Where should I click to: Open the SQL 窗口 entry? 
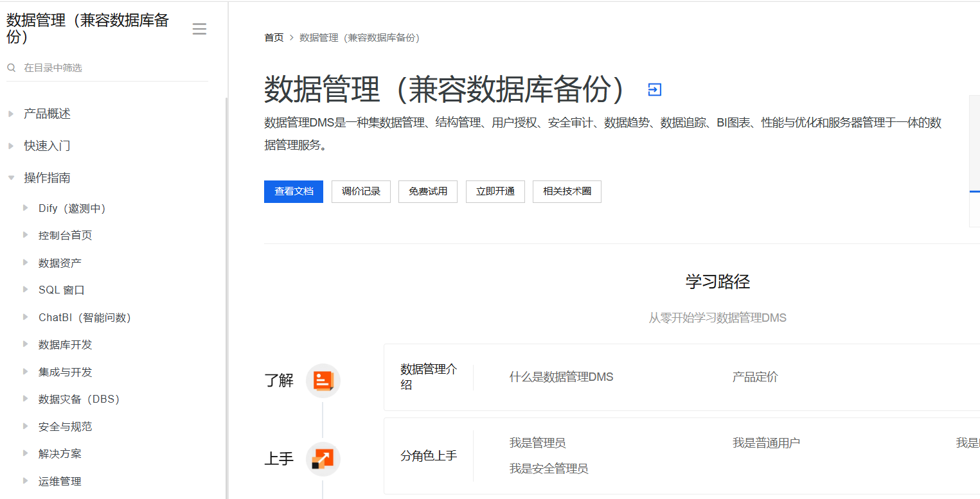62,290
